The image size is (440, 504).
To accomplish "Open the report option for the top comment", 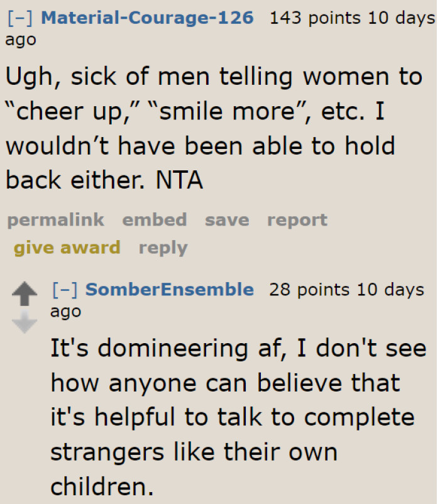I will tap(297, 220).
